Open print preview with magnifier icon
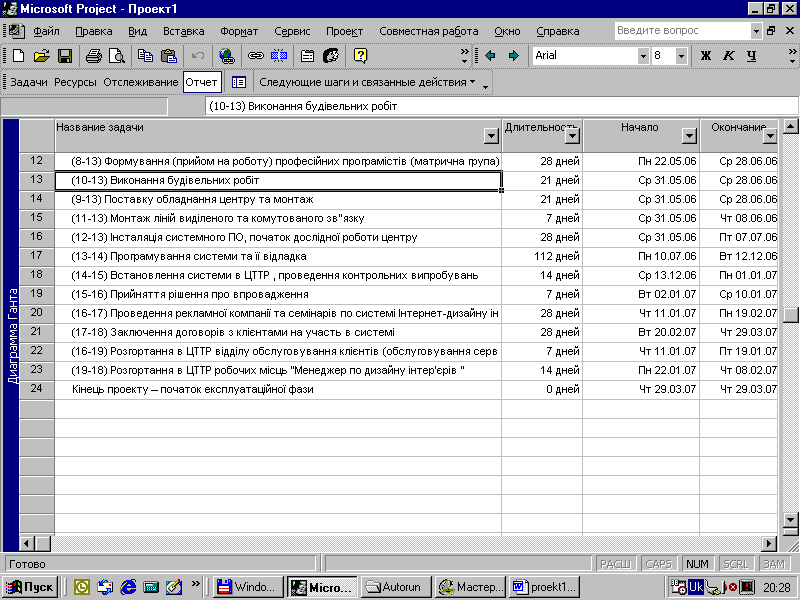Viewport: 800px width, 600px height. tap(117, 56)
